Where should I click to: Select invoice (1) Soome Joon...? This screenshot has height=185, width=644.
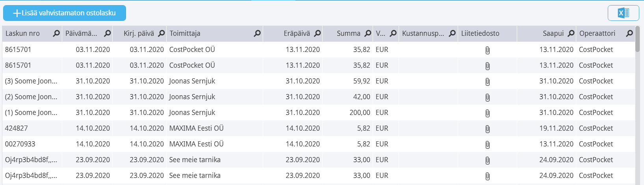[x=31, y=113]
